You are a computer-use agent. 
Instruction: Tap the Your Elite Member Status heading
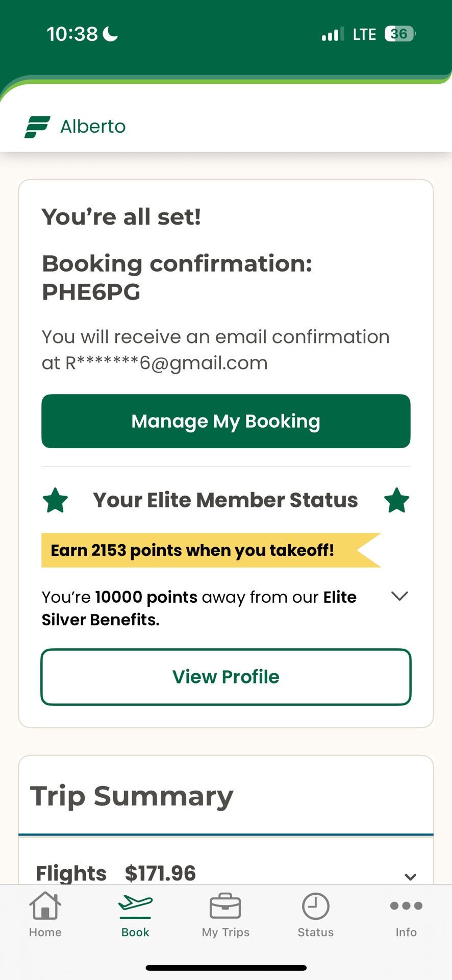pyautogui.click(x=225, y=500)
